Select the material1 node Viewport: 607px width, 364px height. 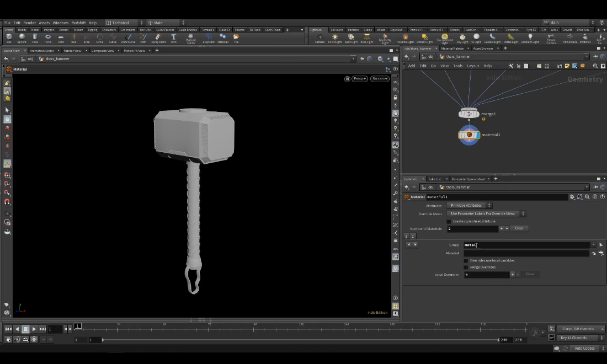coord(468,135)
